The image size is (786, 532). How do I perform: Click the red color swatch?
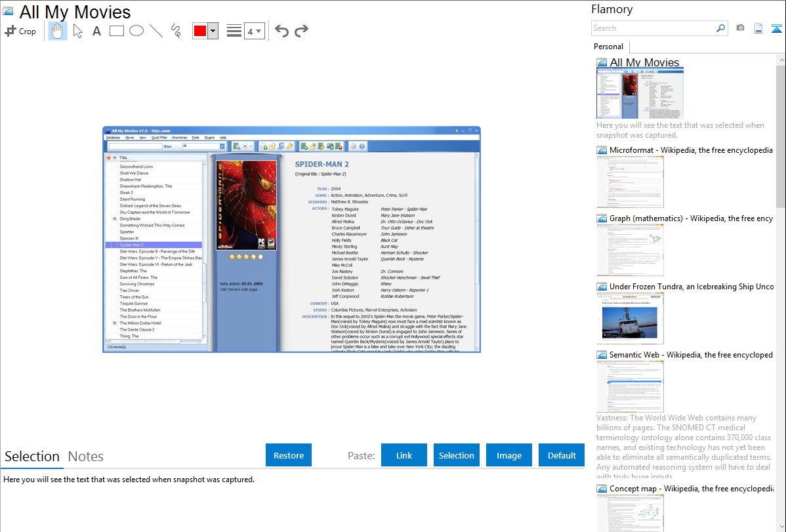point(200,31)
